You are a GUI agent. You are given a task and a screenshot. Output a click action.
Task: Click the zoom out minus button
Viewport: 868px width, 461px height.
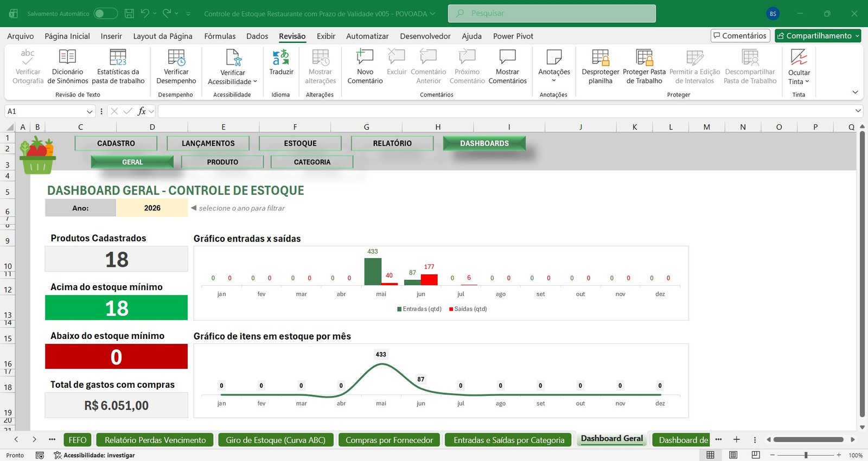(773, 455)
